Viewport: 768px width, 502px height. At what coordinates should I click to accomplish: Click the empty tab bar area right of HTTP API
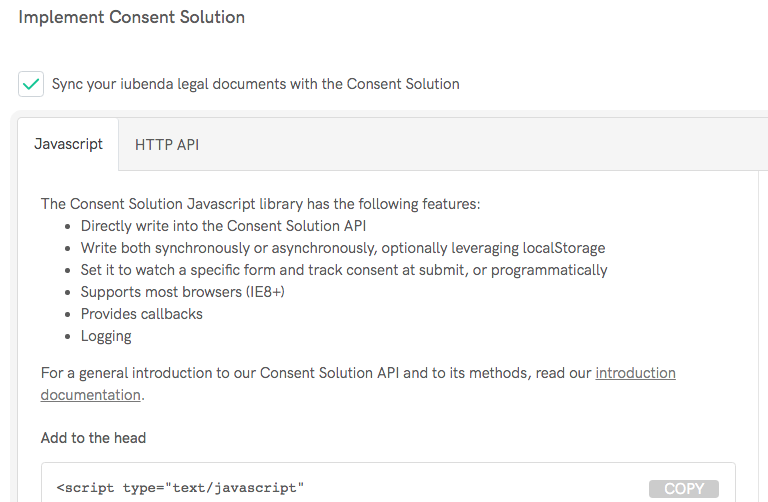coord(480,144)
